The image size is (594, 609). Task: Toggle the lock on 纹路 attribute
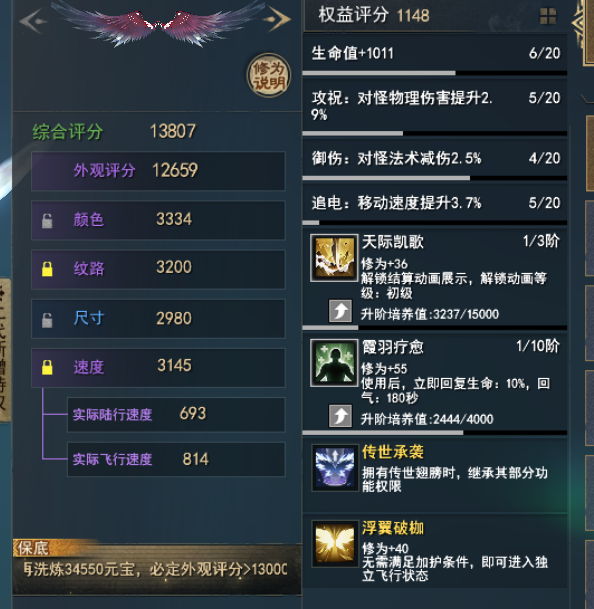pyautogui.click(x=47, y=269)
